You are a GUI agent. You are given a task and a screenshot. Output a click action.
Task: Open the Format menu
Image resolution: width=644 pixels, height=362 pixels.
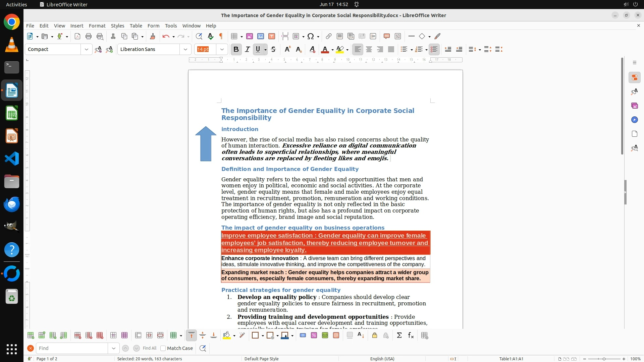coord(97,25)
